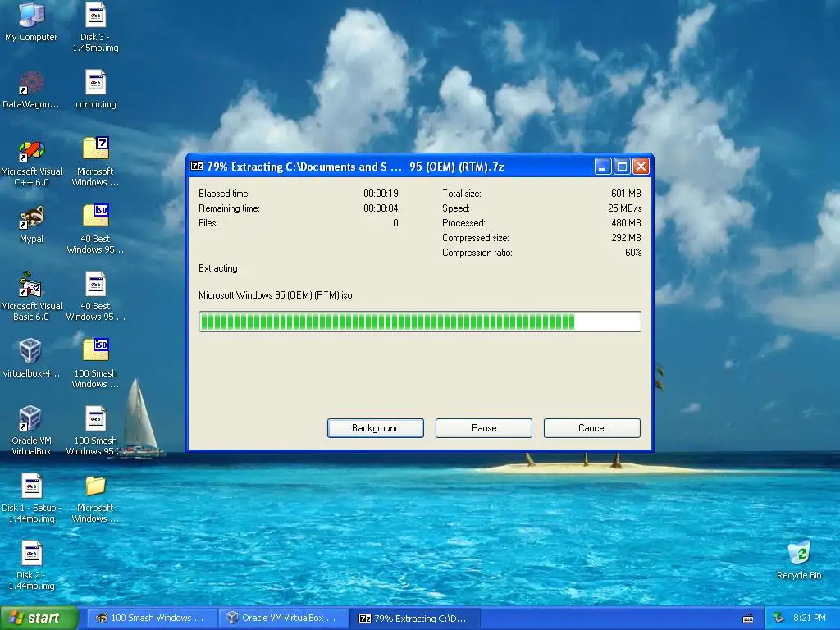The width and height of the screenshot is (840, 630).
Task: Click the tray icon beside the clock
Action: [779, 619]
